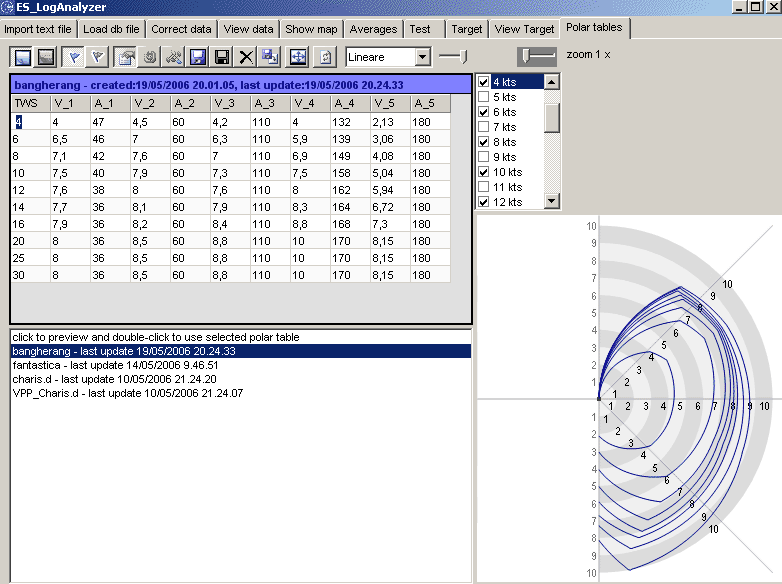Open the Averages tab
Viewport: 782px width, 584px height.
pyautogui.click(x=374, y=29)
